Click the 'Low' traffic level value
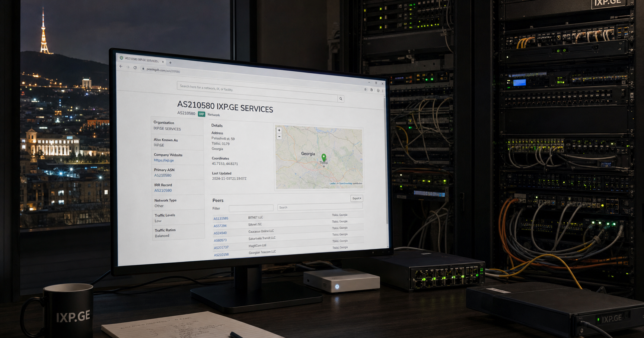Viewport: 644px width, 338px height. (158, 221)
